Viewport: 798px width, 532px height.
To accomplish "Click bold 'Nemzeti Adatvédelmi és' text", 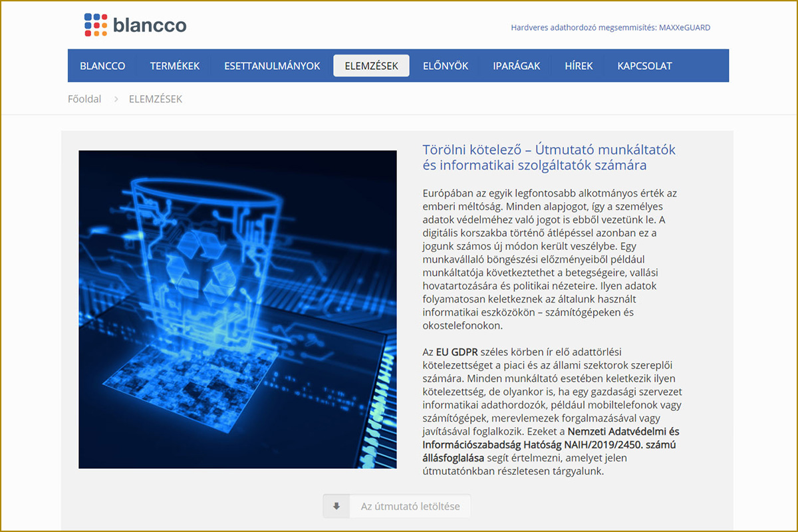I will point(624,432).
